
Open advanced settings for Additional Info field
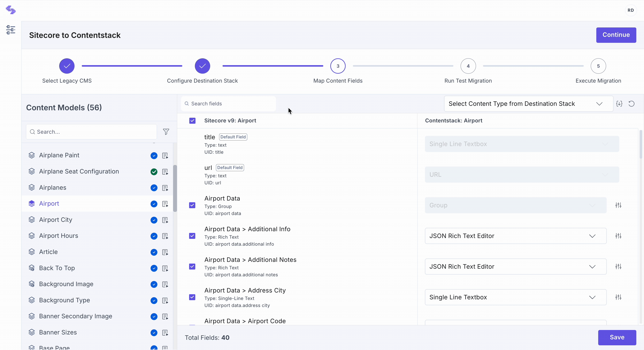(618, 236)
